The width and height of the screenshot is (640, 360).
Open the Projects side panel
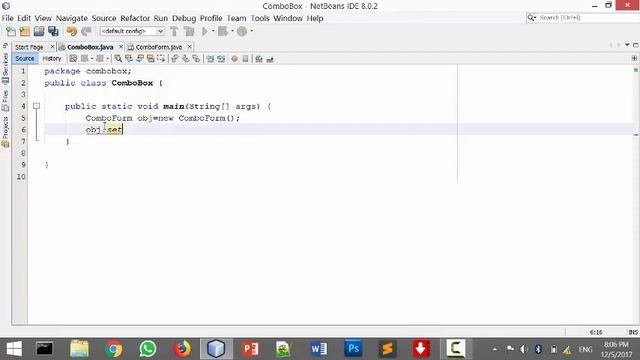tap(5, 131)
